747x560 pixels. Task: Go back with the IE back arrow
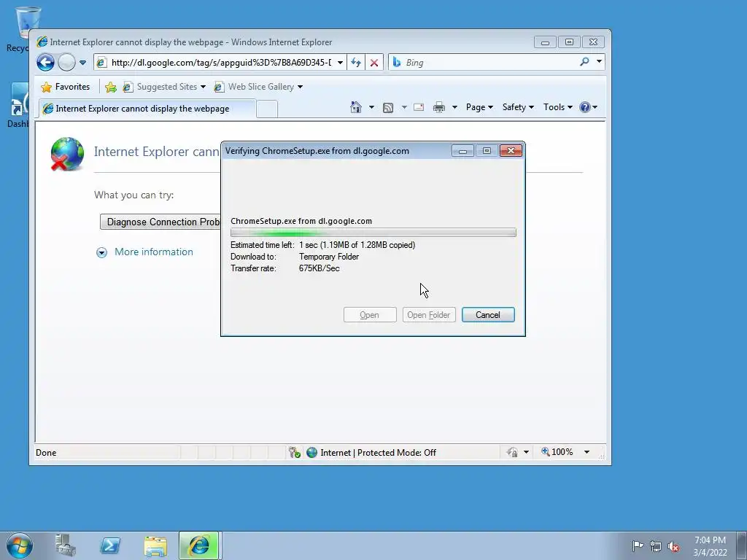[x=45, y=63]
